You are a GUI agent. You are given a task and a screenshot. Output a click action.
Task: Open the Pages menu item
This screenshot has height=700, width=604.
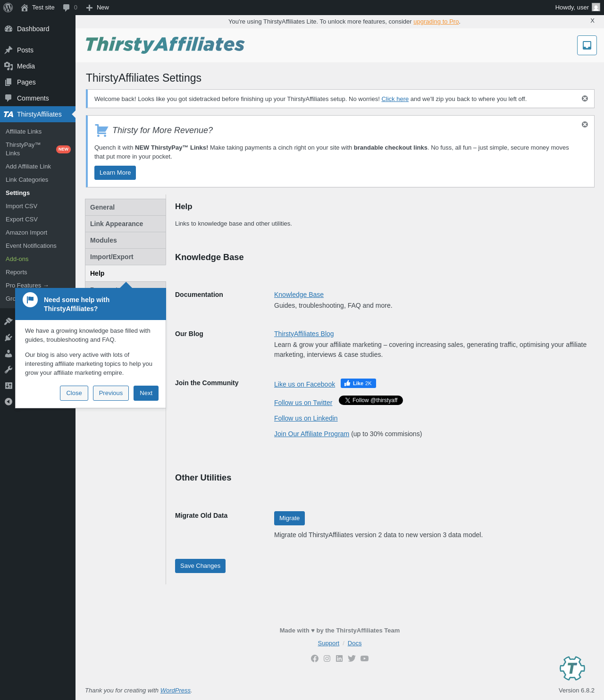[38, 82]
